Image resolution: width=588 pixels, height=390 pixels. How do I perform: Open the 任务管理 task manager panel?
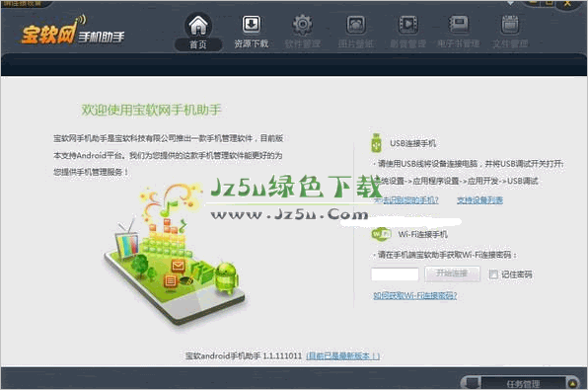523,384
